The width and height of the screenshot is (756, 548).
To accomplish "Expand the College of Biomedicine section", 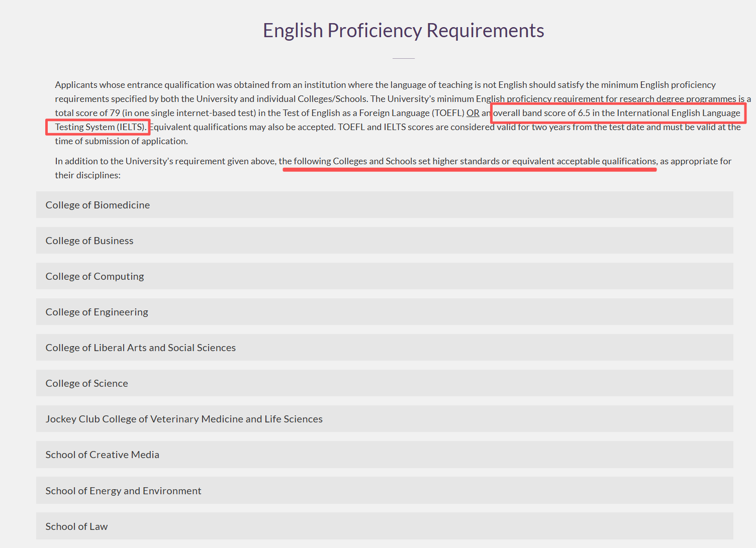I will [x=385, y=204].
